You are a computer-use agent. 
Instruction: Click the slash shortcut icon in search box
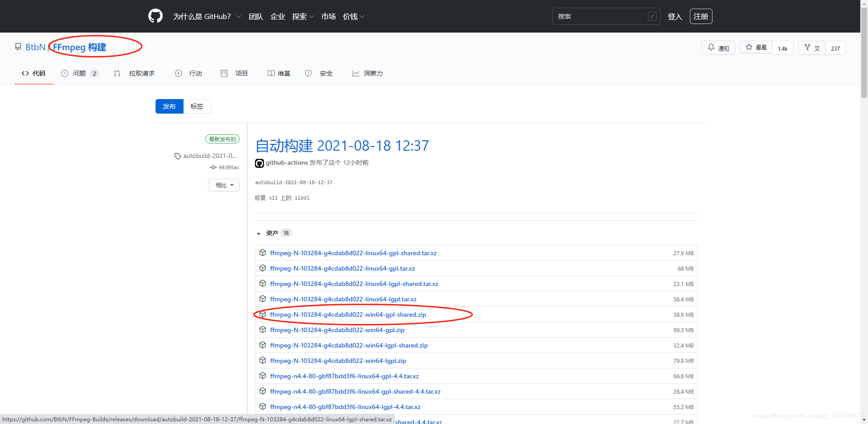coord(652,16)
